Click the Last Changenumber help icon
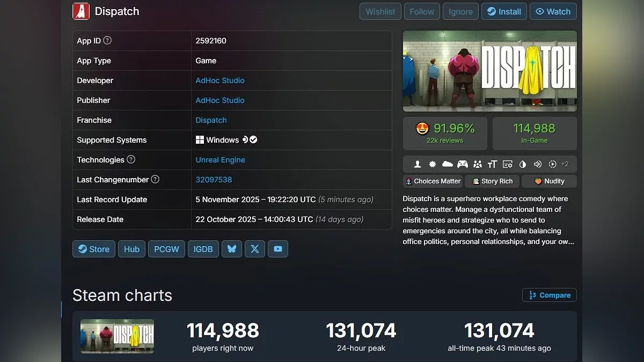Screen dimensions: 644x362 tap(155, 179)
